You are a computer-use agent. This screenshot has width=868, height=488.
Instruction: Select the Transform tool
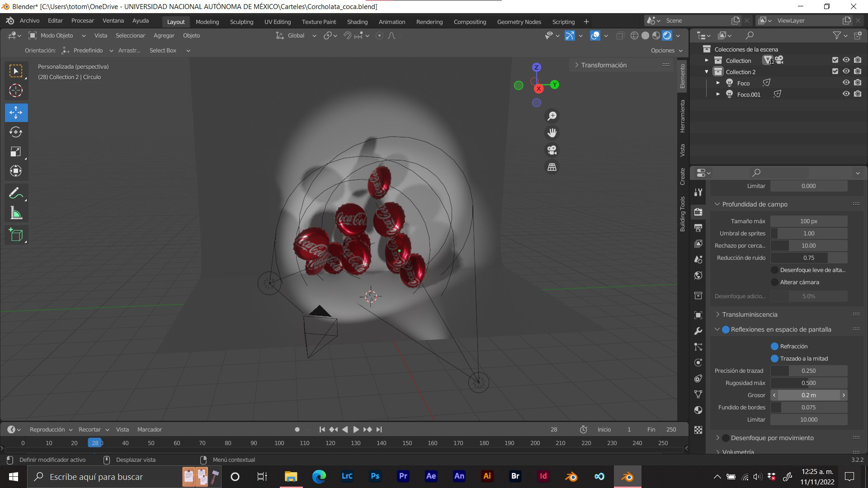16,171
